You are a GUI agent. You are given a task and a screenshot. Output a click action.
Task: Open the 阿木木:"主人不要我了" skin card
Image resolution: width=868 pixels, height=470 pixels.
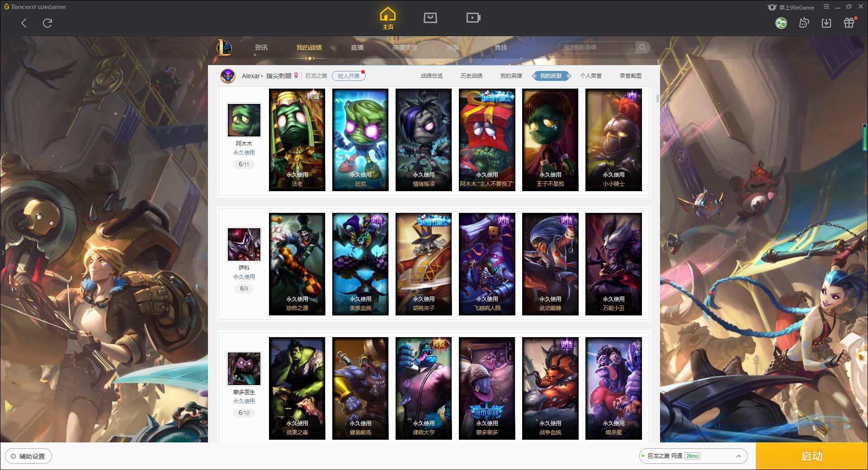coord(487,140)
